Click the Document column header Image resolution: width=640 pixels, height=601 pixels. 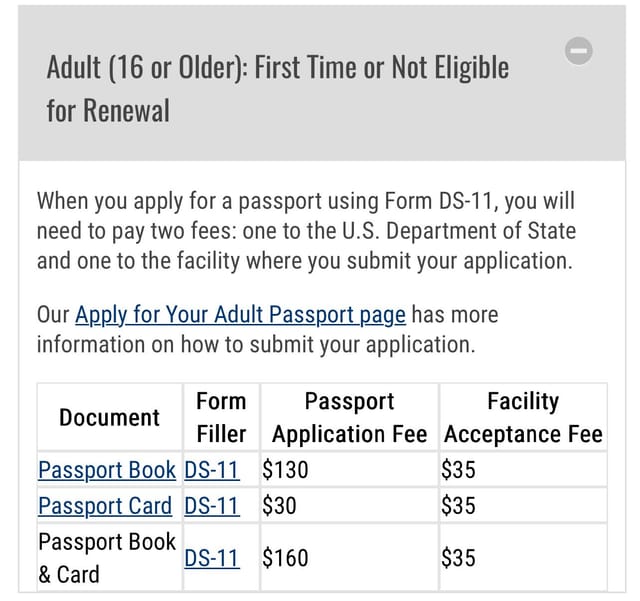point(109,417)
